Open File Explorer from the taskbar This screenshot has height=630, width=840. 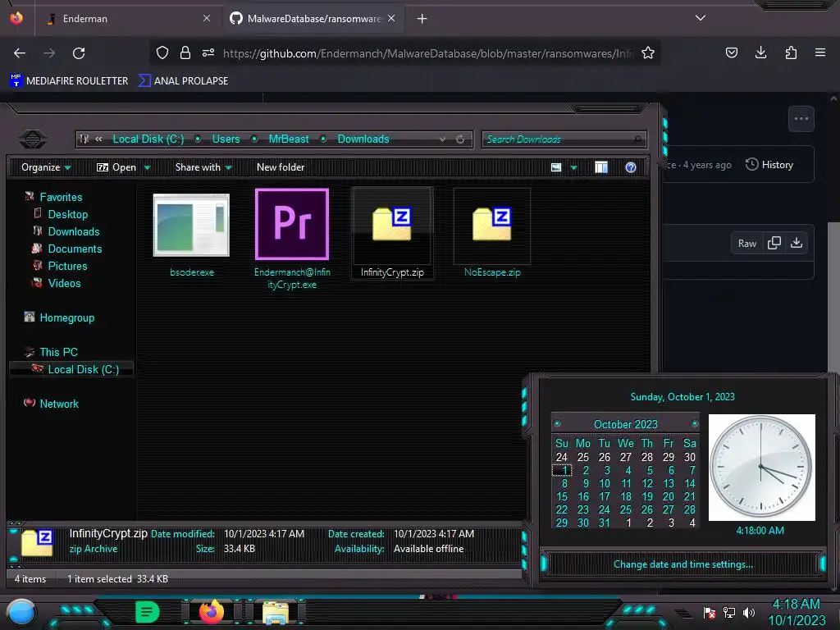276,612
